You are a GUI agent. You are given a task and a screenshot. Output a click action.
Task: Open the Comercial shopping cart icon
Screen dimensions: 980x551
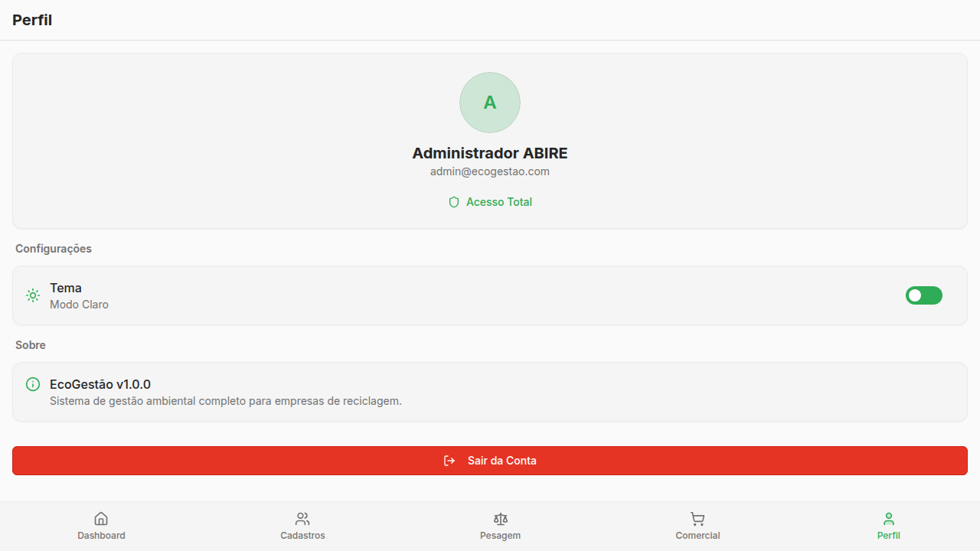(697, 519)
